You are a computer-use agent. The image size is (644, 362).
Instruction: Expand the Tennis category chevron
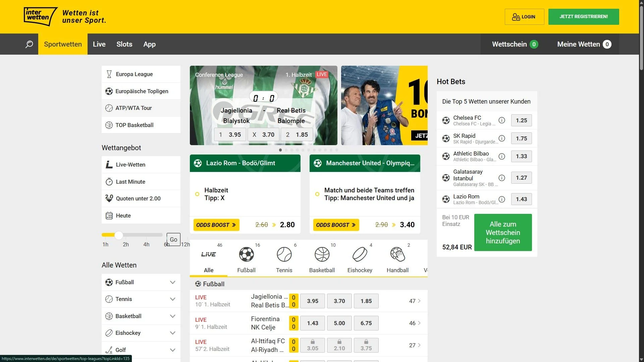coord(172,299)
